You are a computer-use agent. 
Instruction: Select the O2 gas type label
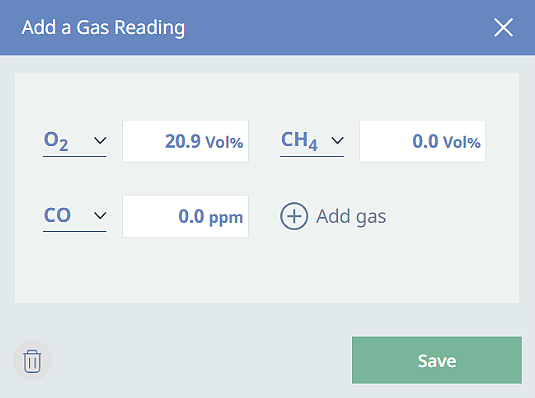point(56,141)
